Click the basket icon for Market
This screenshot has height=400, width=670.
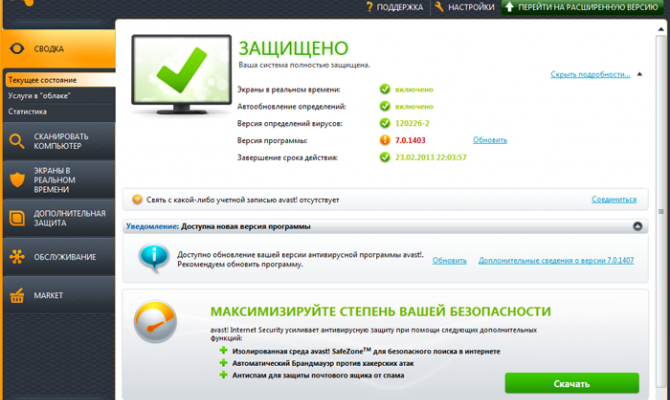click(17, 295)
